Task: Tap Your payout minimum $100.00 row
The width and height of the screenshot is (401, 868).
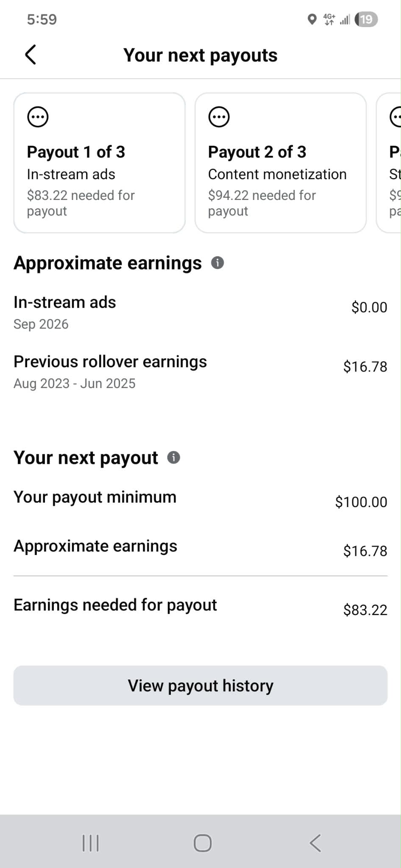Action: (x=200, y=499)
